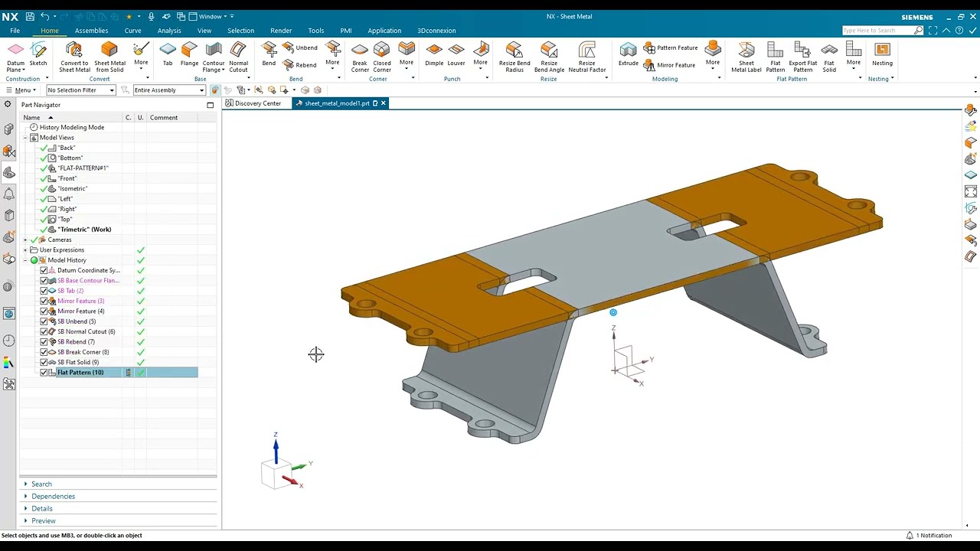Viewport: 980px width, 551px height.
Task: Click the Undo arrow
Action: pyautogui.click(x=45, y=16)
